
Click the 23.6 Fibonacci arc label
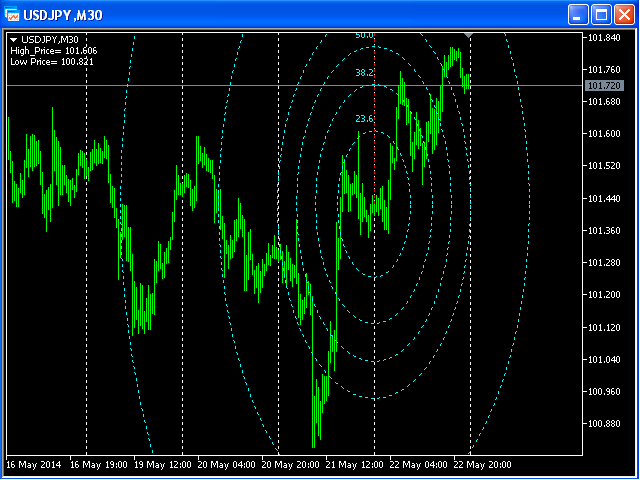click(x=364, y=119)
